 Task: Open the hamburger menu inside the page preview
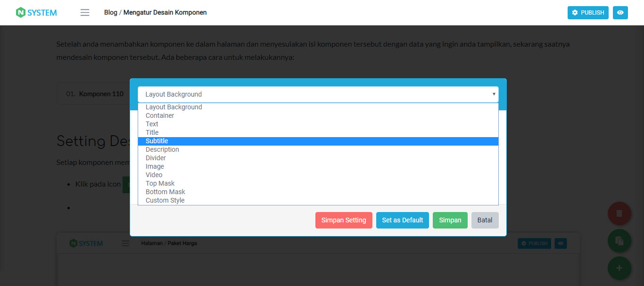125,243
